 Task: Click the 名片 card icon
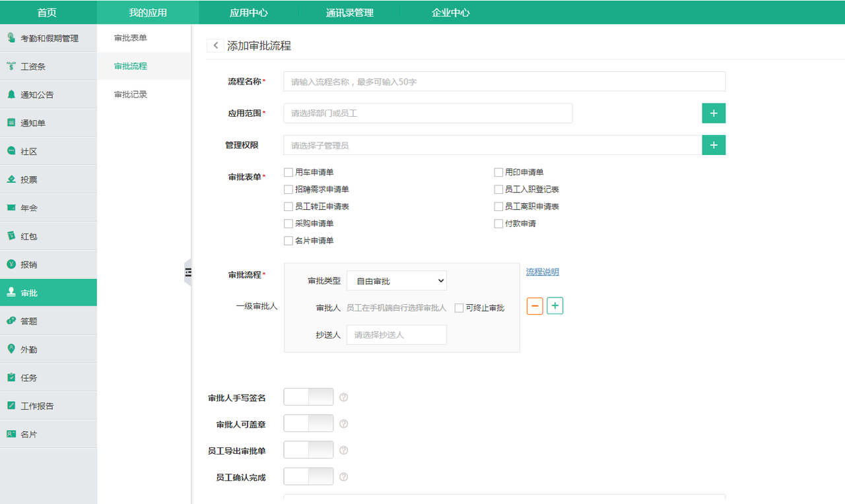[x=11, y=434]
